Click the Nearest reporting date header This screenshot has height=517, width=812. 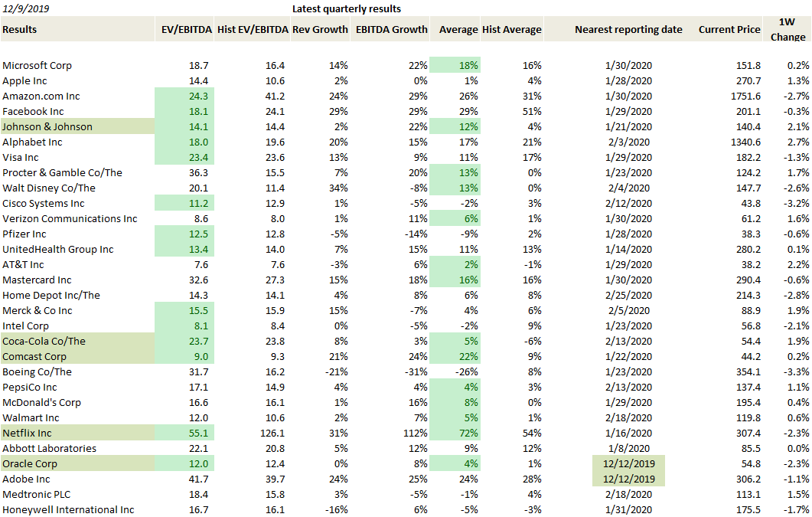[x=628, y=30]
